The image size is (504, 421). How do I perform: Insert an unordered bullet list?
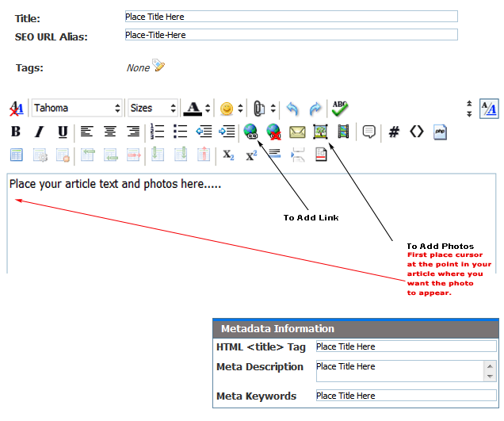tap(180, 132)
